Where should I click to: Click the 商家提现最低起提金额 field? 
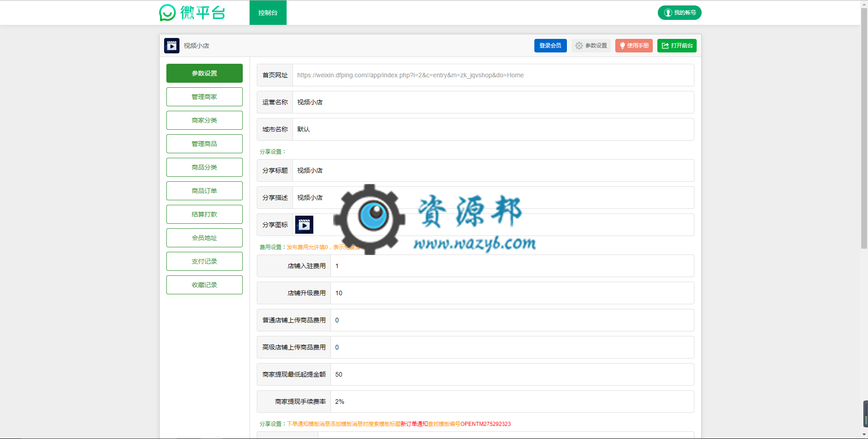(x=512, y=374)
